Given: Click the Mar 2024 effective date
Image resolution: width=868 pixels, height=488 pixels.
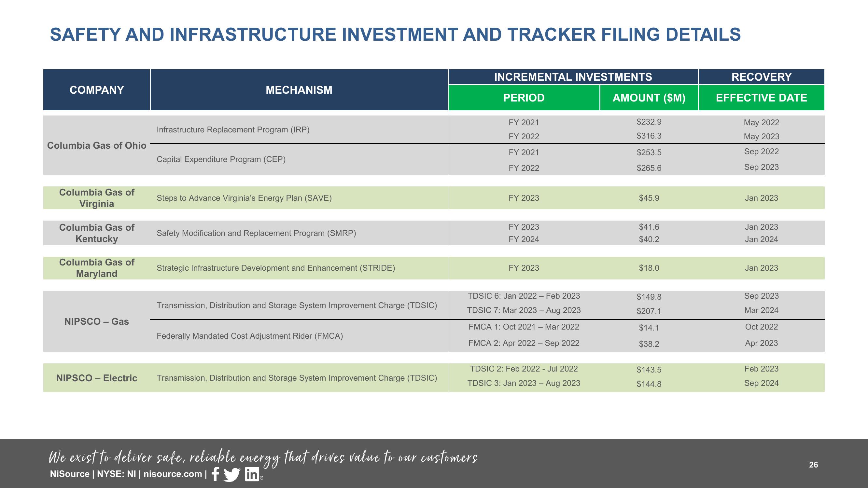Looking at the screenshot, I should 762,310.
